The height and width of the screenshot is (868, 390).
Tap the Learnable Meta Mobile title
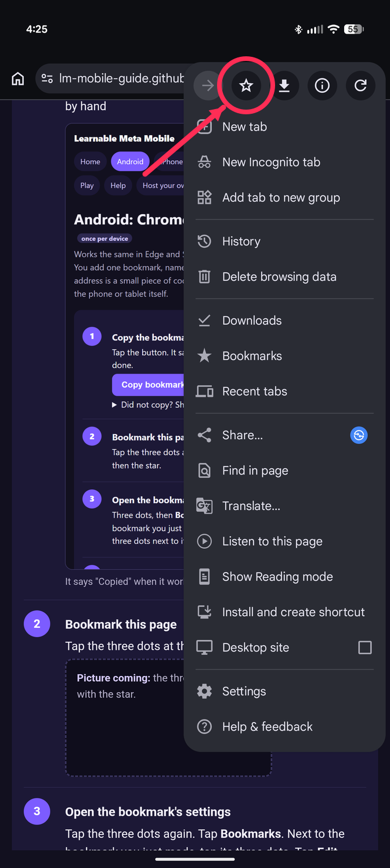click(124, 139)
